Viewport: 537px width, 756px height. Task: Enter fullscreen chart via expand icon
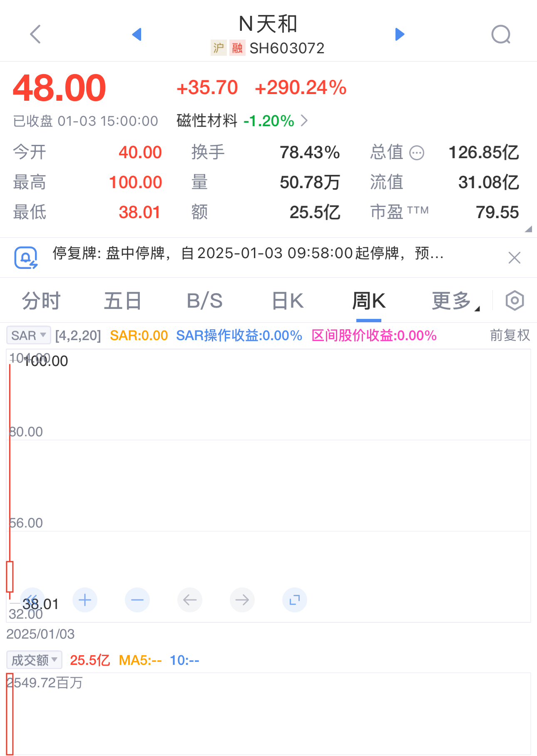[x=295, y=600]
